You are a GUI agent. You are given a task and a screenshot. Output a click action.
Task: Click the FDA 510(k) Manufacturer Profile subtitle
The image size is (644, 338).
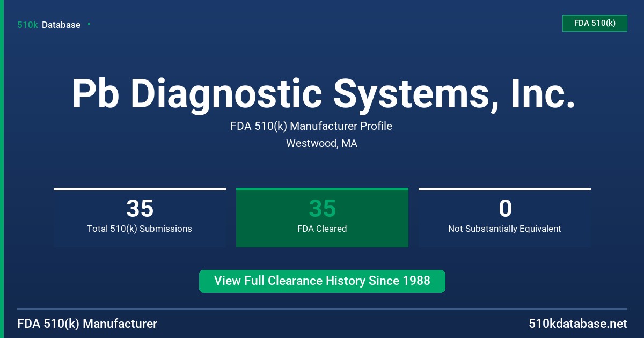(x=311, y=126)
